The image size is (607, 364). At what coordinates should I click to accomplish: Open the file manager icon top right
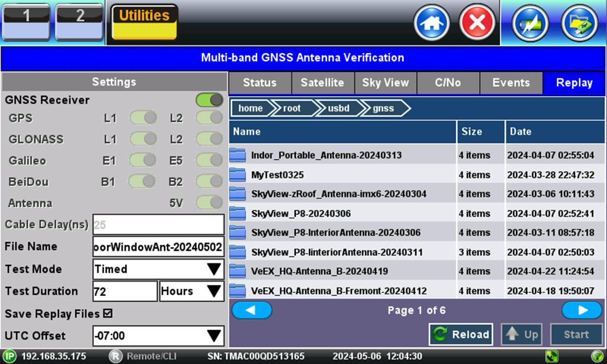579,22
